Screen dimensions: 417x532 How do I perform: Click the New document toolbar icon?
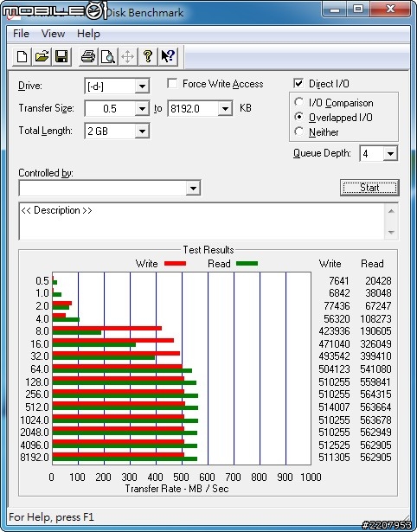click(22, 57)
